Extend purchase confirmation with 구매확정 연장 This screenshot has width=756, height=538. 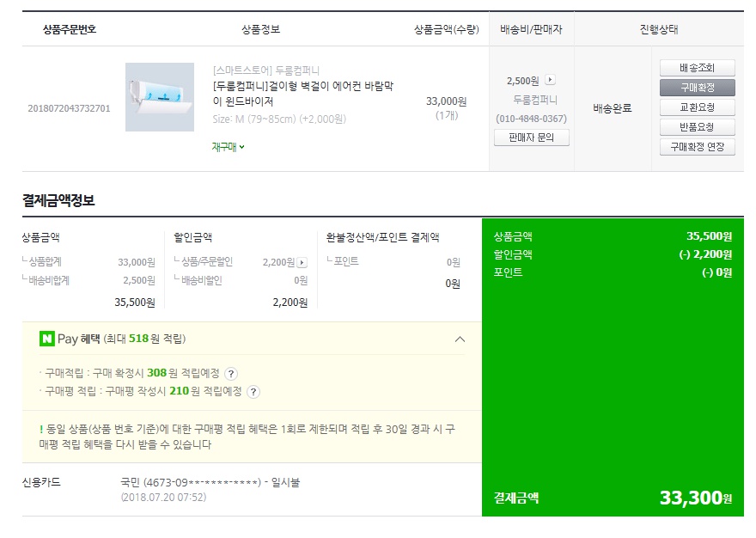(x=698, y=147)
